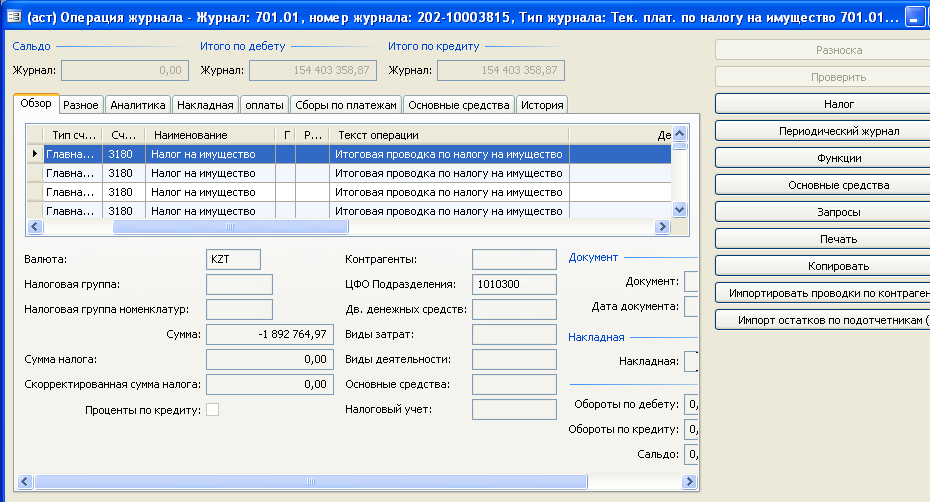Click the grid's scroll down arrow
This screenshot has width=930, height=502.
coord(680,210)
